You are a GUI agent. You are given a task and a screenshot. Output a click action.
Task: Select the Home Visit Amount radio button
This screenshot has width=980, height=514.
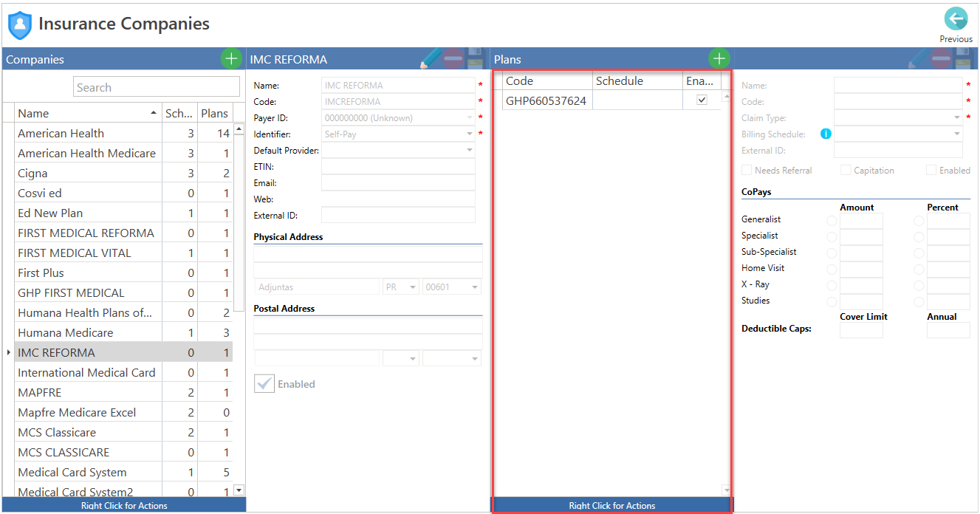coord(832,269)
